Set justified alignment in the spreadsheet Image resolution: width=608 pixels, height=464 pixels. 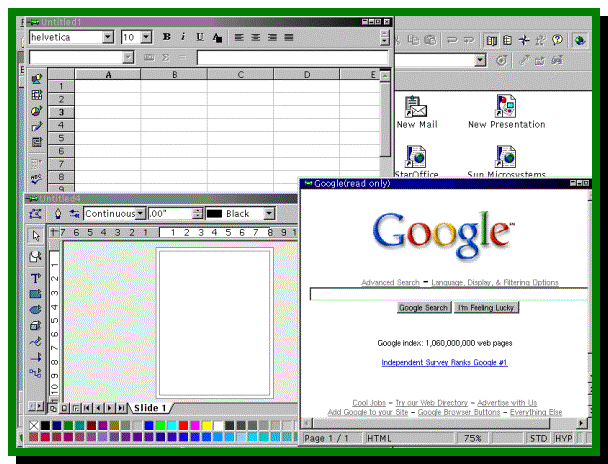[289, 37]
